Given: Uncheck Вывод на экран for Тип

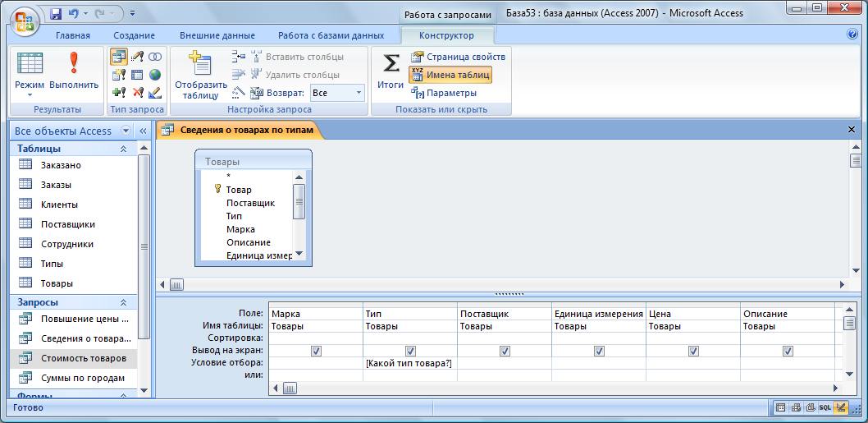Looking at the screenshot, I should (x=410, y=351).
